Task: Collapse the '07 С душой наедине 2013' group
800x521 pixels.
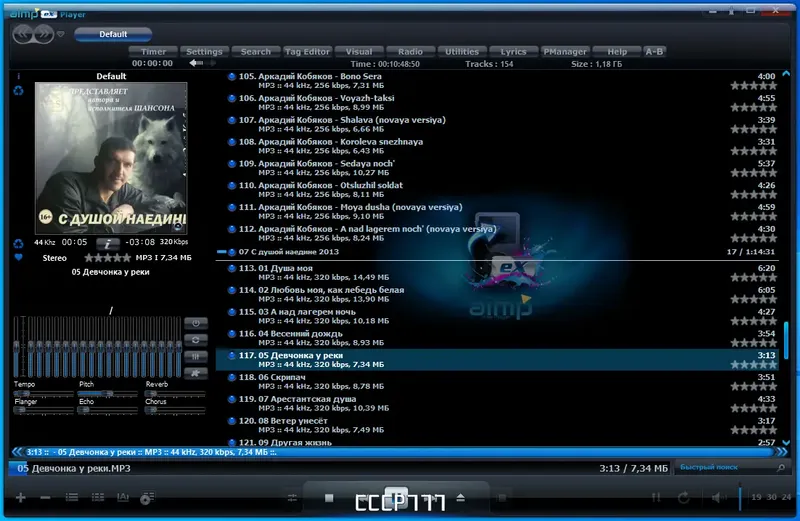Action: coord(221,252)
